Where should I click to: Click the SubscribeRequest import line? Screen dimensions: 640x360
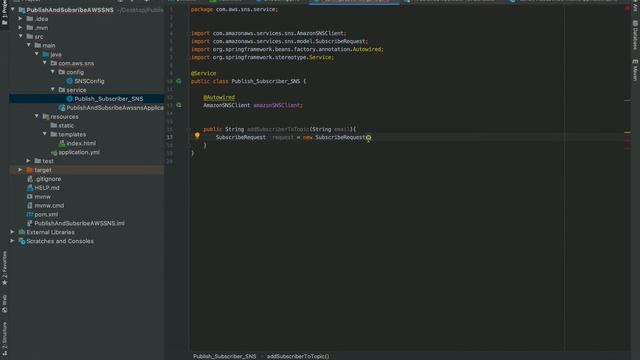pos(280,41)
